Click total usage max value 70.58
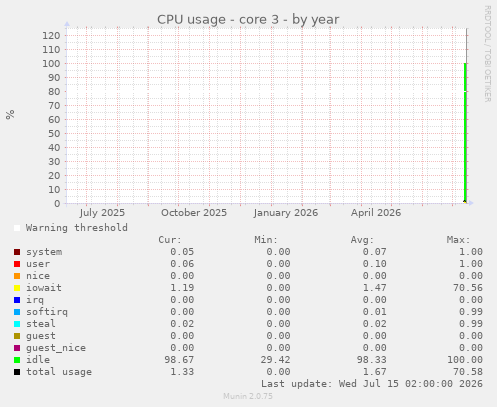 click(x=468, y=372)
